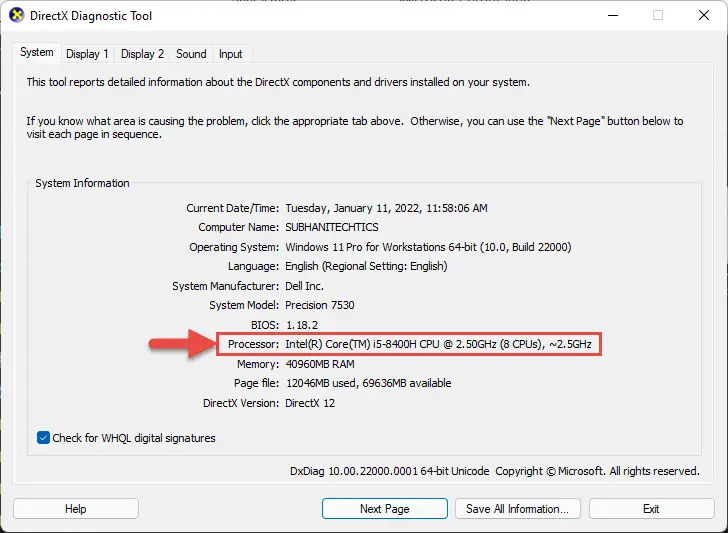Click computer name SUBHANITECHTICS
This screenshot has width=728, height=533.
(332, 227)
